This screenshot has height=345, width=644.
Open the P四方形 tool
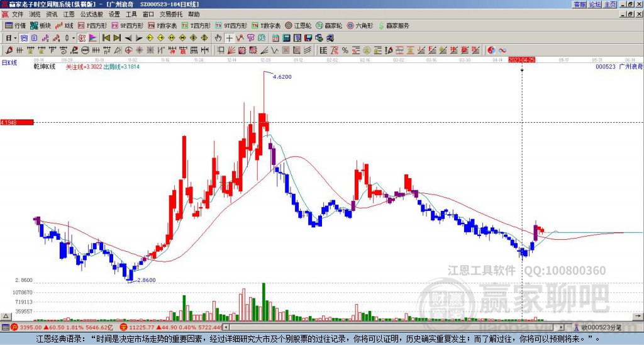coord(92,25)
